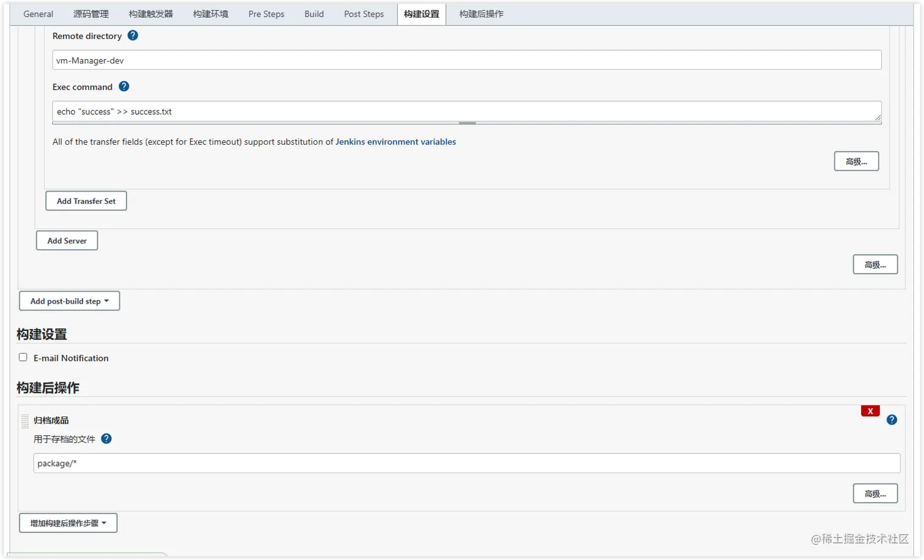Viewport: 924px width, 560px height.
Task: Switch to the Pre Steps tab
Action: click(266, 14)
